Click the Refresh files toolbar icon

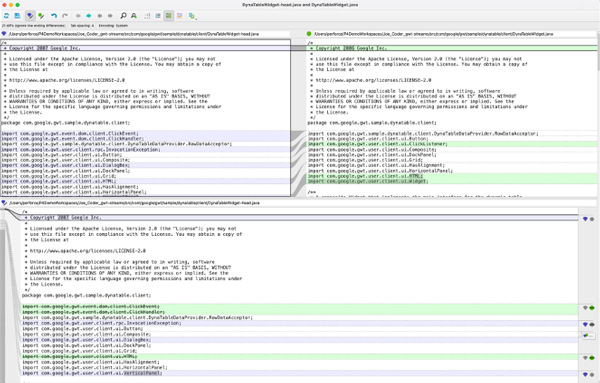(7, 16)
